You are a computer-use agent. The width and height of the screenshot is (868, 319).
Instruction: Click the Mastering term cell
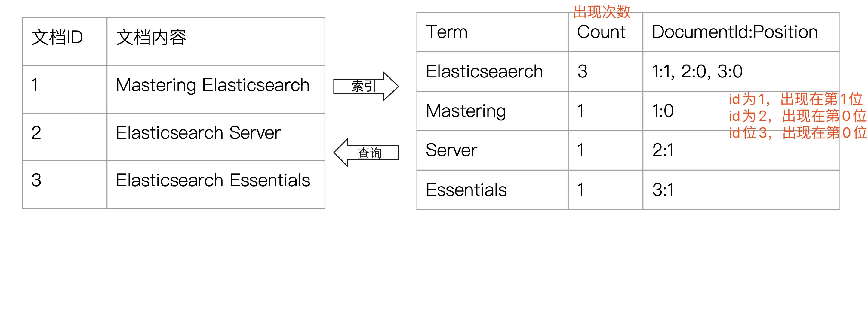coord(493,111)
